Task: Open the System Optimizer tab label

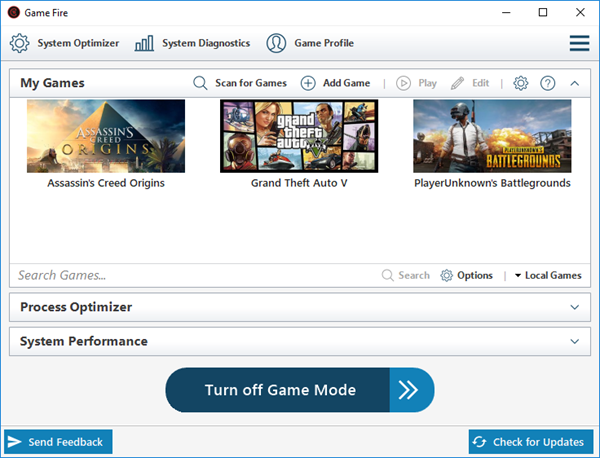Action: coord(78,43)
